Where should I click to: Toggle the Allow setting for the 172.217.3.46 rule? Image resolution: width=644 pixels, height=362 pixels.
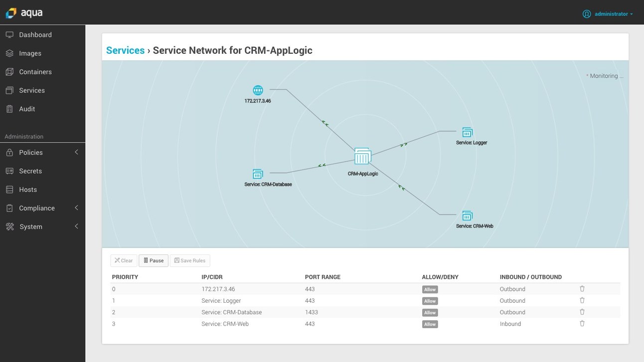[429, 289]
